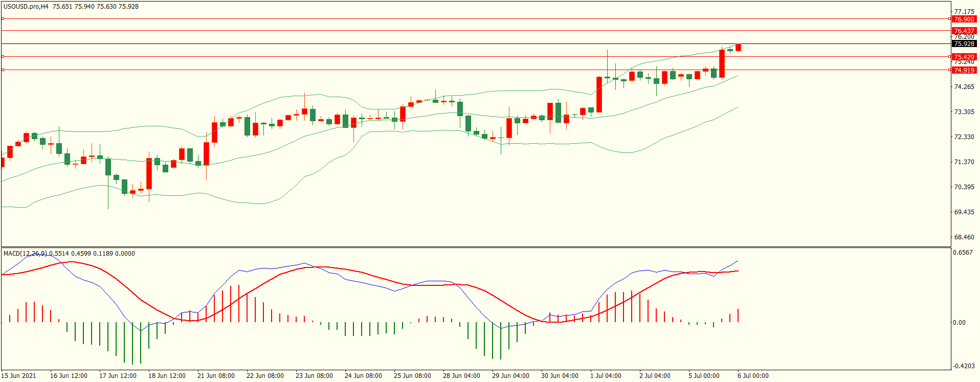Click the 0.6567 MACD scale label
This screenshot has width=980, height=382.
(963, 253)
